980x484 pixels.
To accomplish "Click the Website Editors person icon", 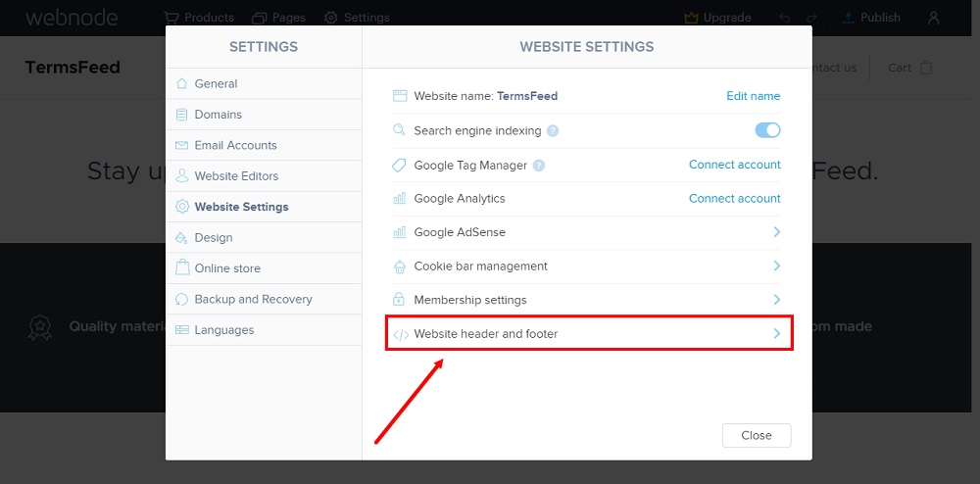I will pos(182,175).
